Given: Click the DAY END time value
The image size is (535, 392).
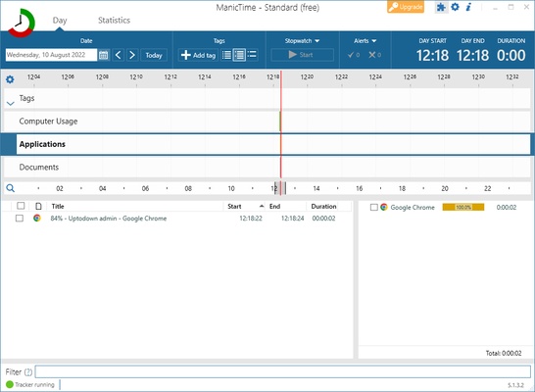Looking at the screenshot, I should (472, 55).
